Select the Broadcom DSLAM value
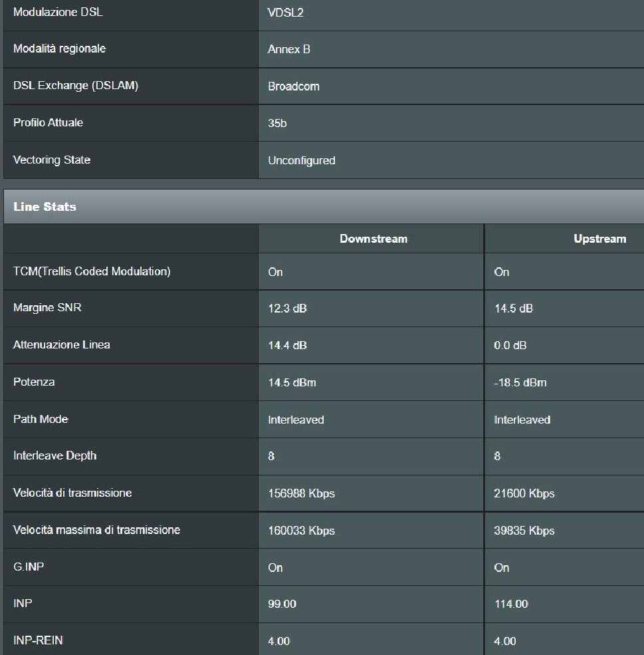Viewport: 644px width, 655px height. tap(294, 86)
